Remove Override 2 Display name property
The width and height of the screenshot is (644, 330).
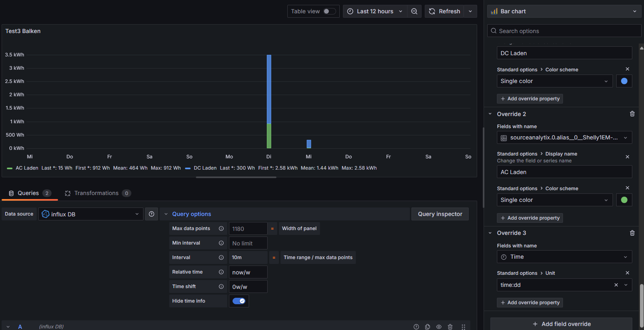point(627,157)
